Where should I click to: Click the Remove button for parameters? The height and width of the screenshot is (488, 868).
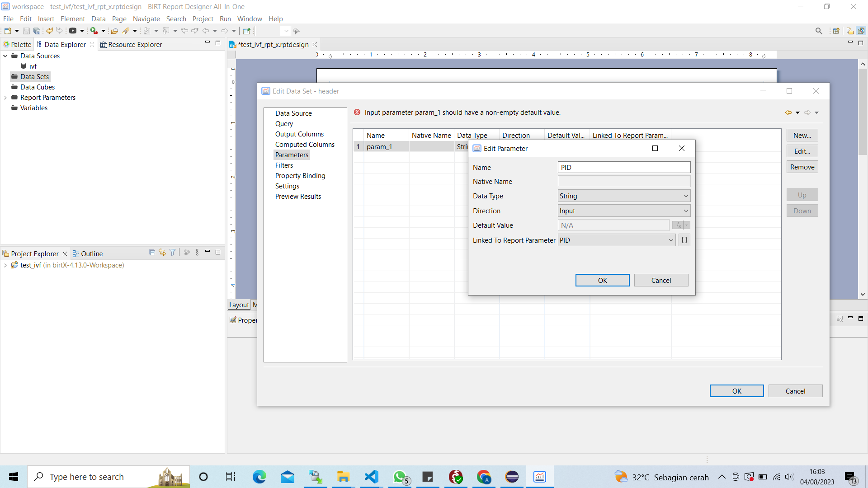(802, 167)
